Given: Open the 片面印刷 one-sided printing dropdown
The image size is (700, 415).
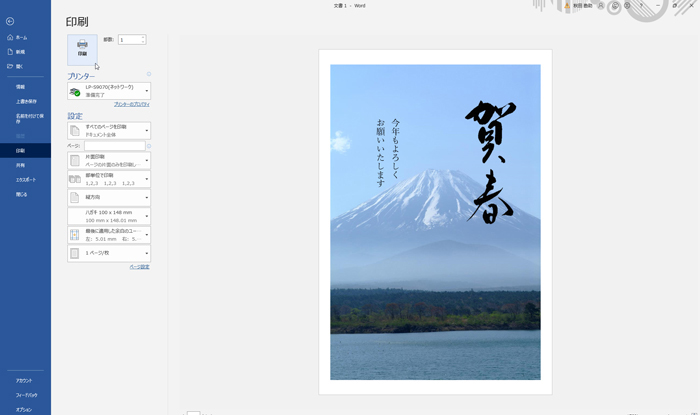Looking at the screenshot, I should pos(146,161).
